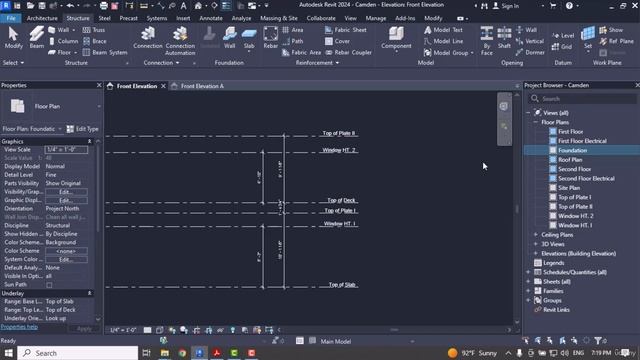Open the Massing & Site tab
This screenshot has height=360, width=640.
(279, 18)
